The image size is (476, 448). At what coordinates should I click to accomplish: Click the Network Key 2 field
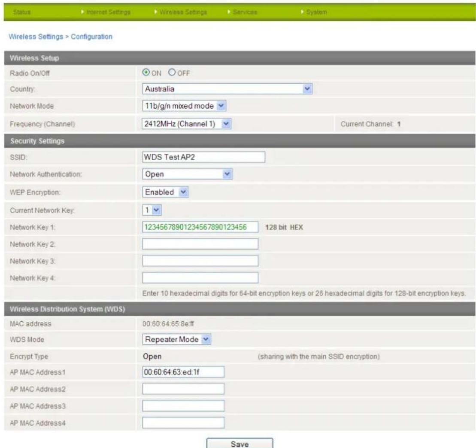[x=200, y=244]
